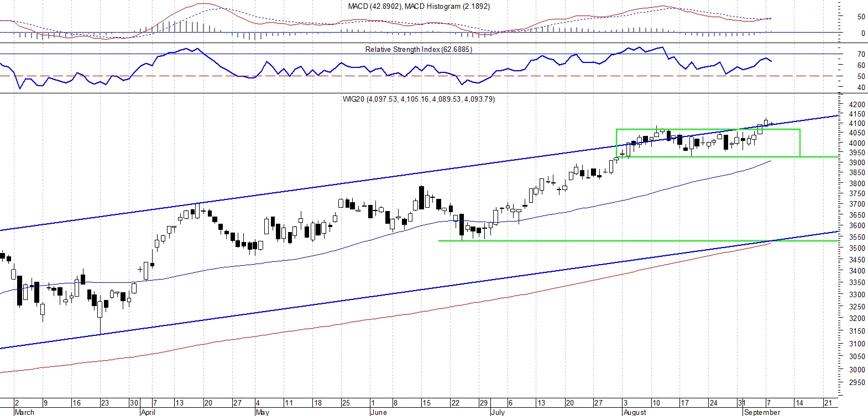Click date label 11 in May
The image size is (868, 416).
tap(289, 403)
